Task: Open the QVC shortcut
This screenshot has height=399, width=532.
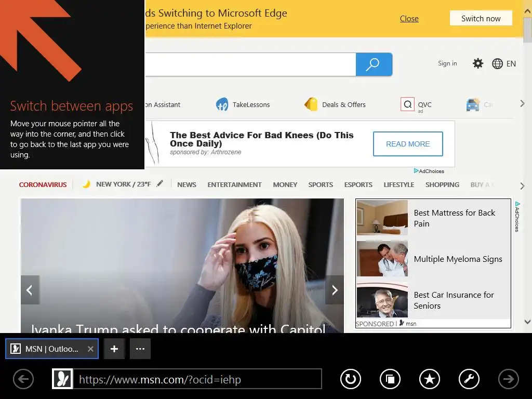Action: tap(416, 104)
